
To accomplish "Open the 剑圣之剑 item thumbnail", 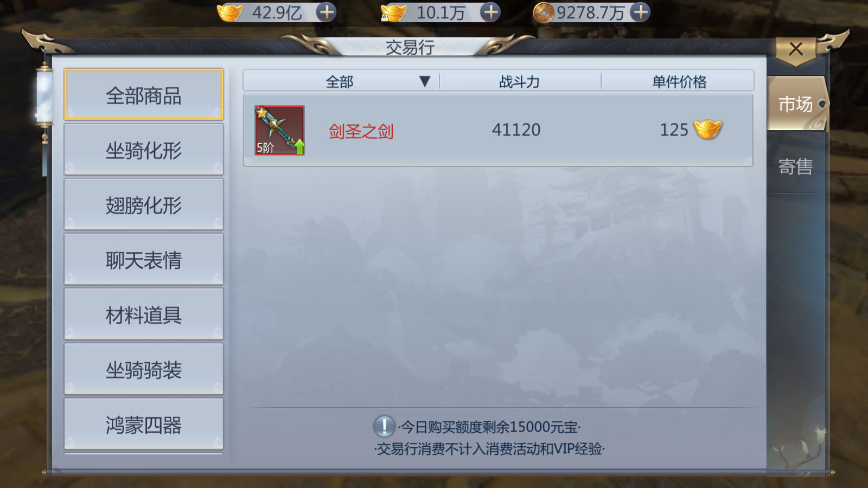I will point(279,130).
